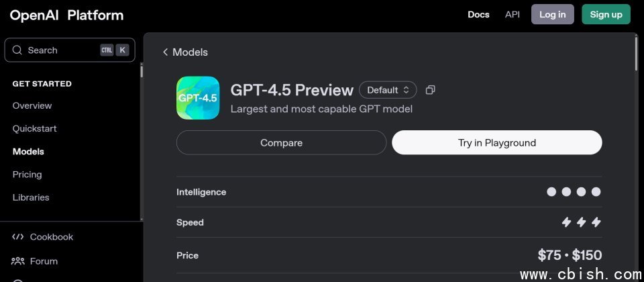644x282 pixels.
Task: Click the copy model name icon
Action: coord(430,90)
